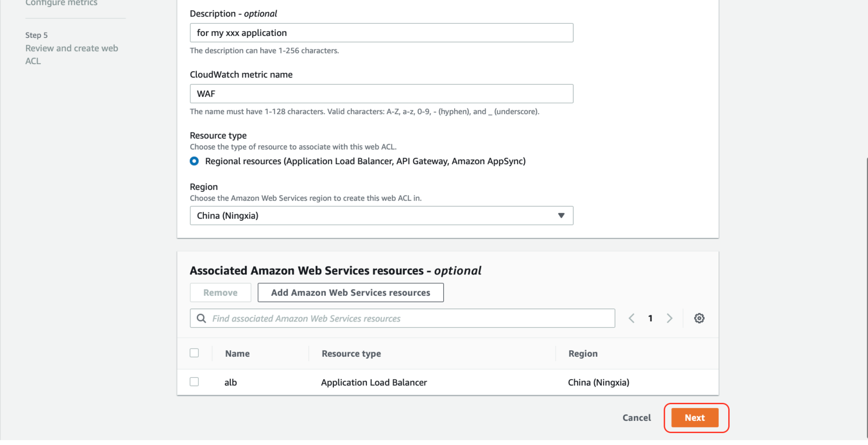Click the alb resource name
Image resolution: width=868 pixels, height=445 pixels.
point(231,382)
